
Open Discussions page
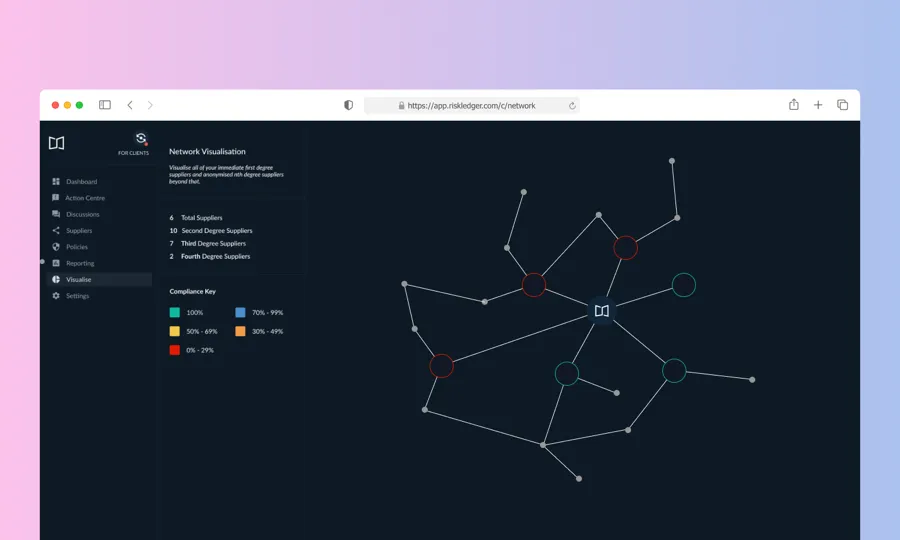82,214
